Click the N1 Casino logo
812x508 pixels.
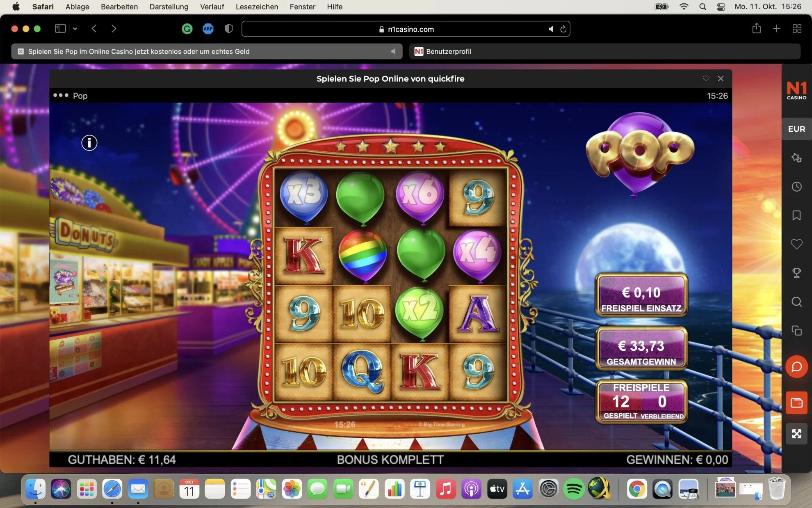pyautogui.click(x=796, y=90)
